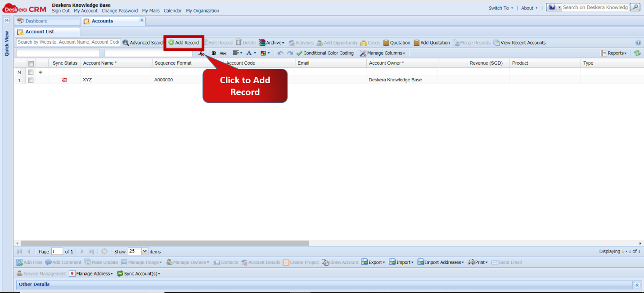
Task: Toggle the select-all checkbox in the header
Action: (x=31, y=63)
